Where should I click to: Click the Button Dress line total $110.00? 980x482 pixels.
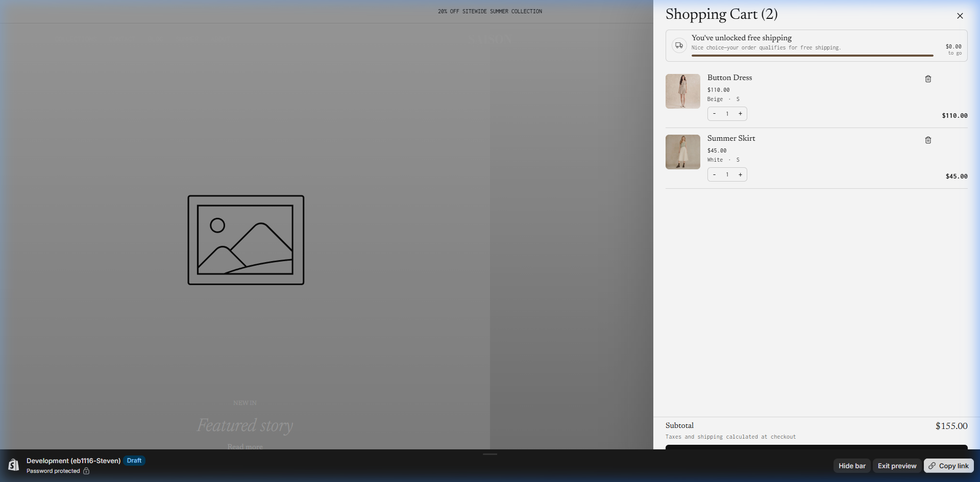click(954, 116)
